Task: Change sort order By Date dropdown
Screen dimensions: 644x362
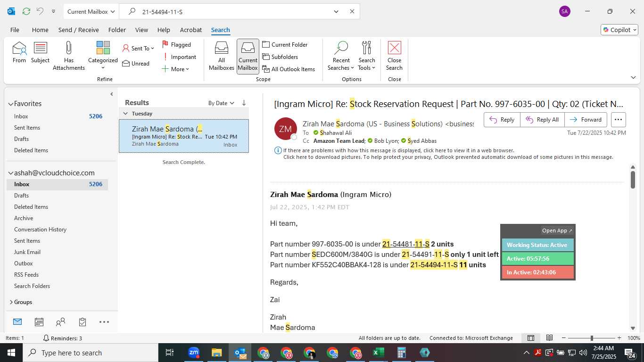Action: tap(221, 103)
